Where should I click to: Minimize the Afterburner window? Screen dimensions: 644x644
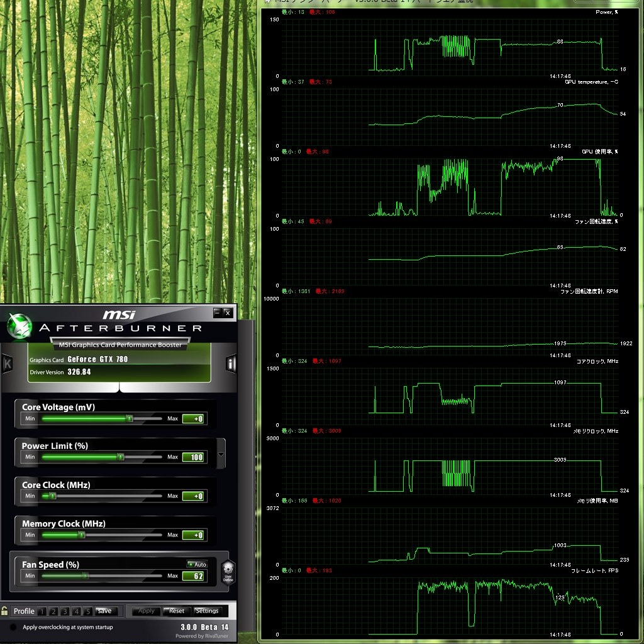218,313
